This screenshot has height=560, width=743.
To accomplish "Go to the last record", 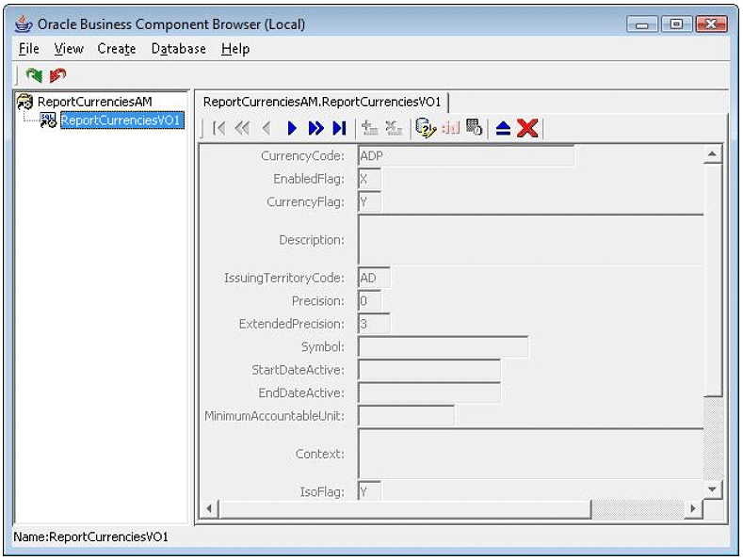I will point(339,128).
